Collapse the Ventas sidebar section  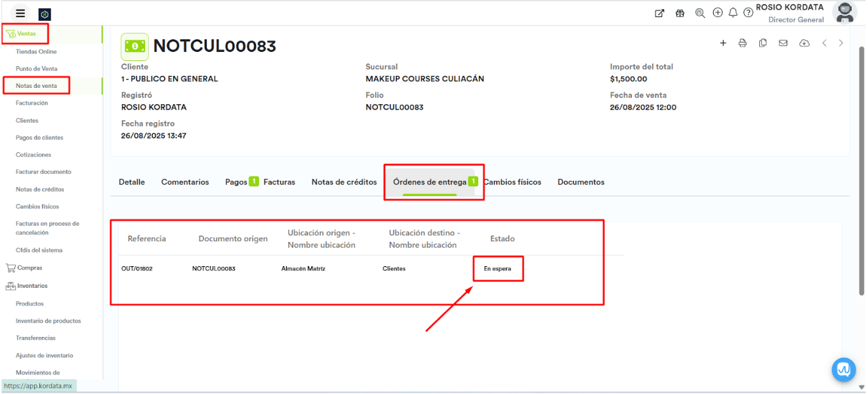click(x=26, y=33)
